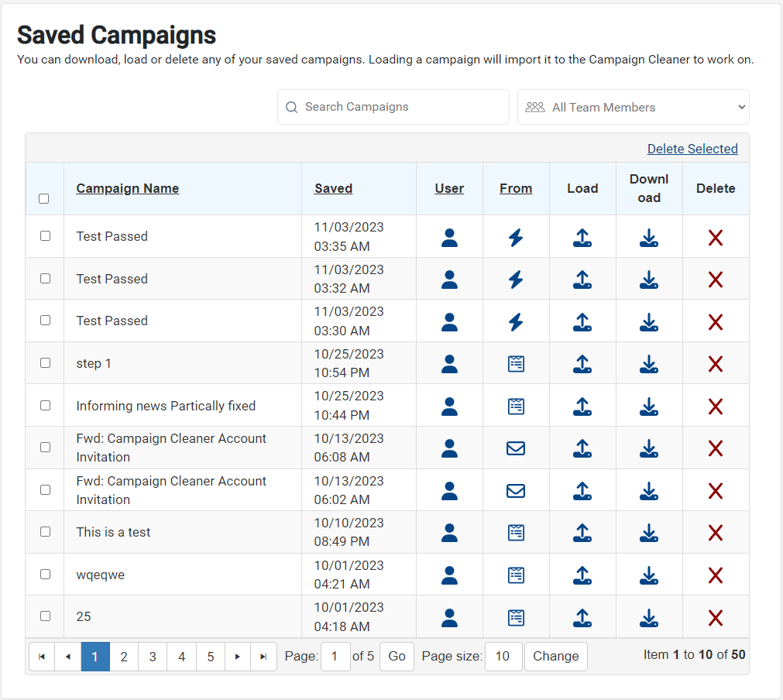Sort by Saved column
Viewport: 783px width, 700px height.
pos(334,188)
